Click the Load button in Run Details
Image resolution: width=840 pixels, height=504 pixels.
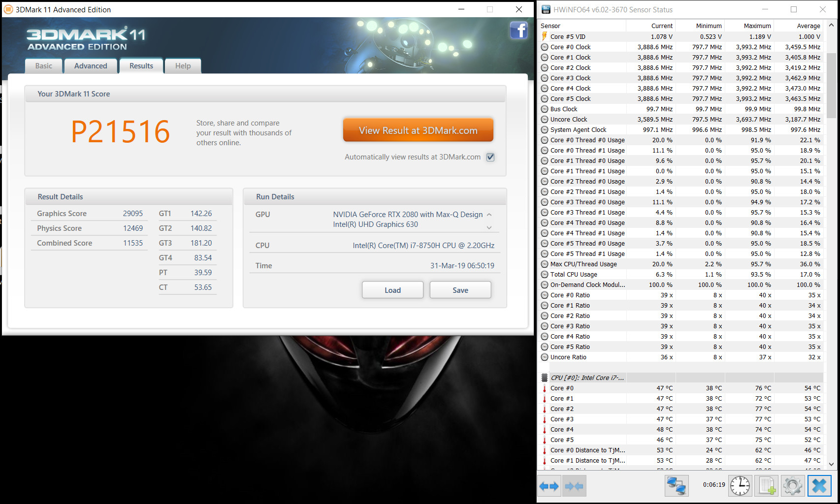coord(392,290)
